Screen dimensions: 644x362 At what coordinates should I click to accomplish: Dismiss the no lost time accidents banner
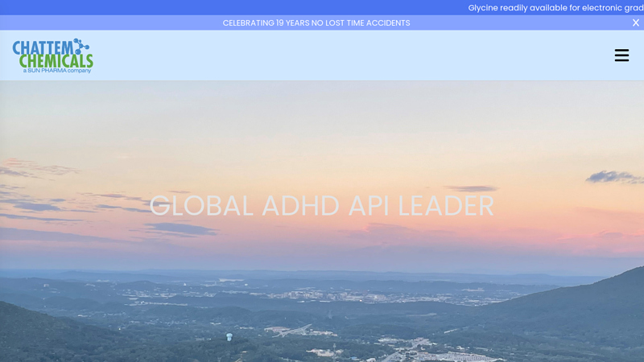pos(635,23)
